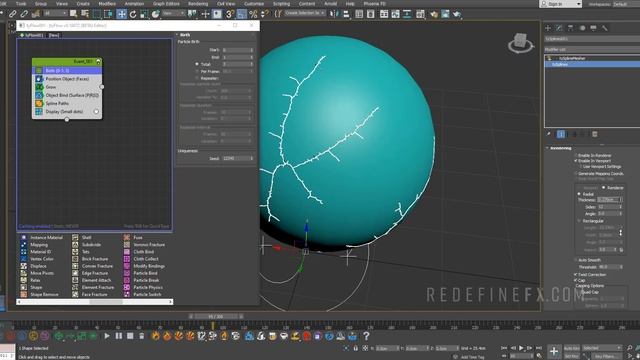The image size is (640, 360).
Task: Select Object Bind operator in Event_001
Action: coord(67,95)
